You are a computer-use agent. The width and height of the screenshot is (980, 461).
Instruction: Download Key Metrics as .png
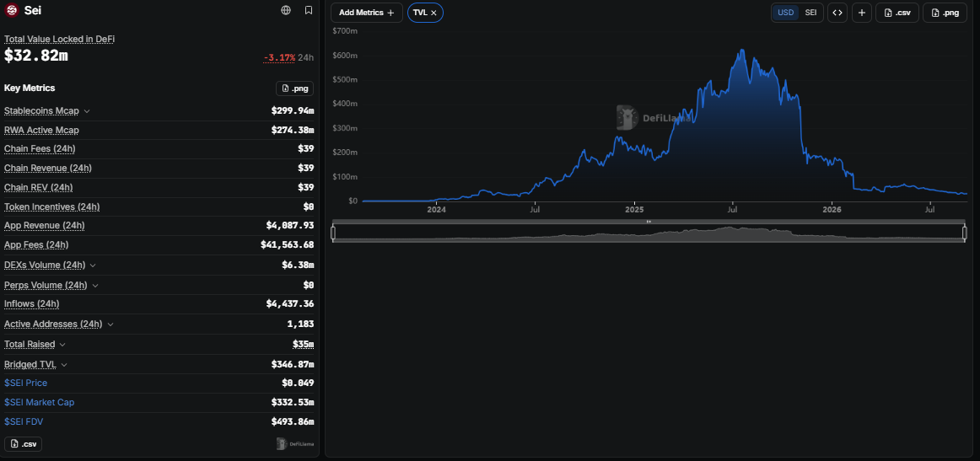295,88
